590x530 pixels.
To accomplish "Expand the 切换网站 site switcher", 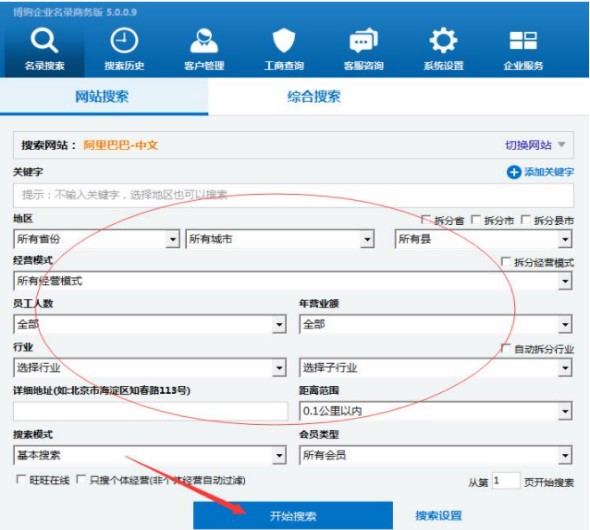I will pos(535,145).
